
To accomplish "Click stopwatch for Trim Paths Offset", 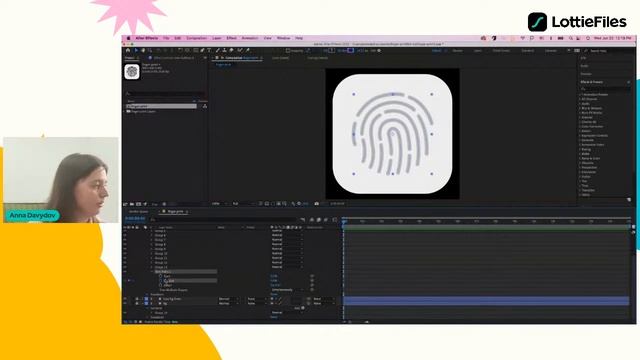I will click(160, 285).
